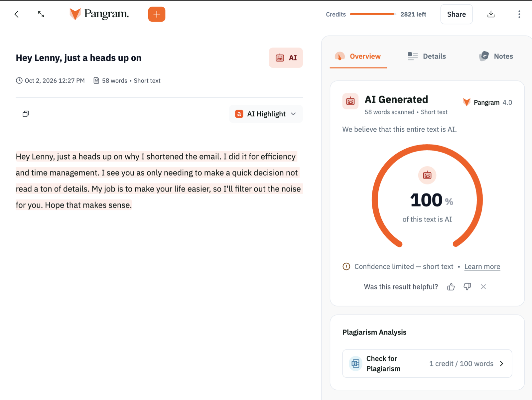Click the thumbs down feedback icon
Screen dimensions: 532x400
click(467, 287)
